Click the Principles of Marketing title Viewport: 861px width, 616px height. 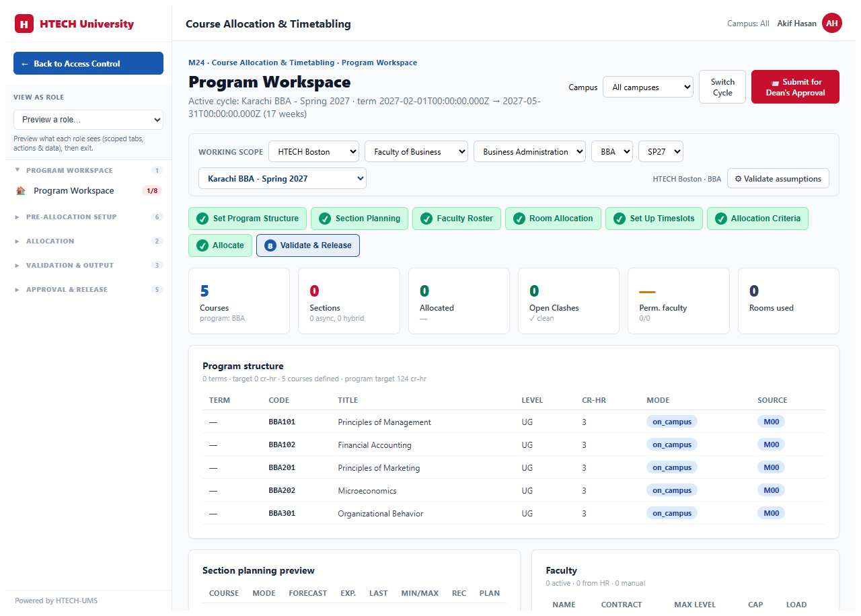(x=379, y=468)
